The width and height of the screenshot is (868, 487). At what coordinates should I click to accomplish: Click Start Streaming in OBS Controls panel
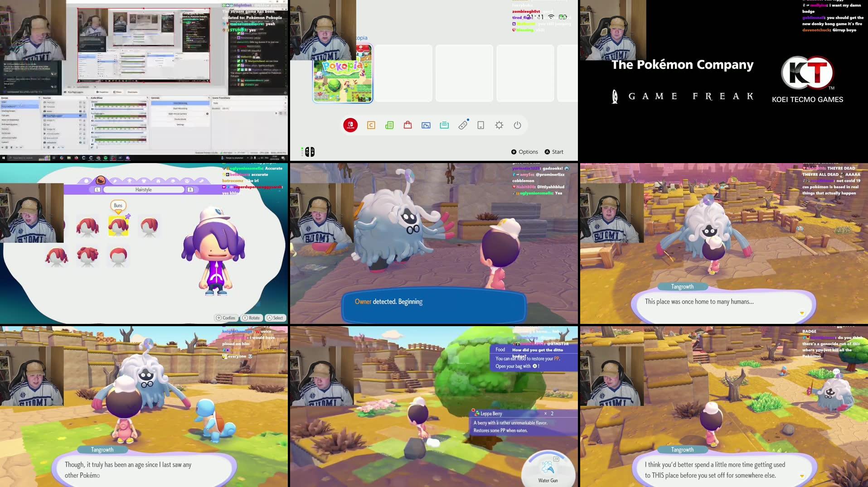180,103
